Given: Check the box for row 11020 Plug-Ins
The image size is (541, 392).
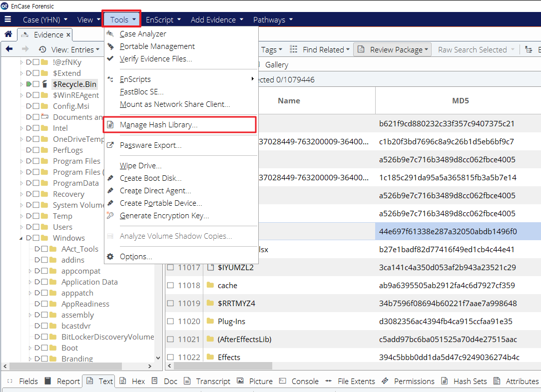Looking at the screenshot, I should (170, 321).
